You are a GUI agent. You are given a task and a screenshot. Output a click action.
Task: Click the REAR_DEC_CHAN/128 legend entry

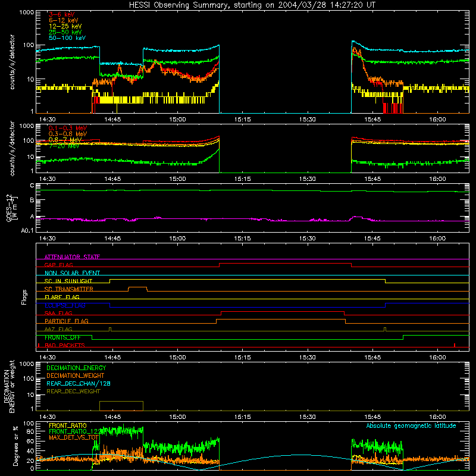tap(79, 383)
